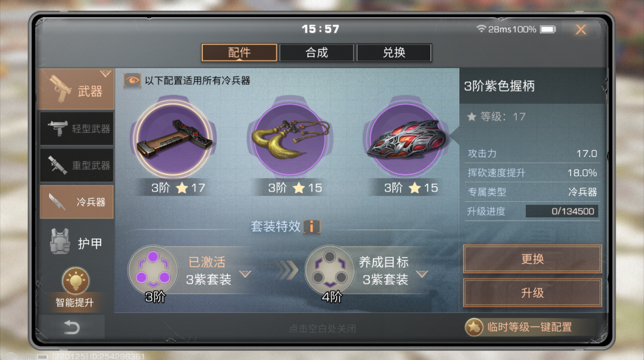644x360 pixels.
Task: Click the 升级进度 progress bar
Action: pyautogui.click(x=562, y=211)
